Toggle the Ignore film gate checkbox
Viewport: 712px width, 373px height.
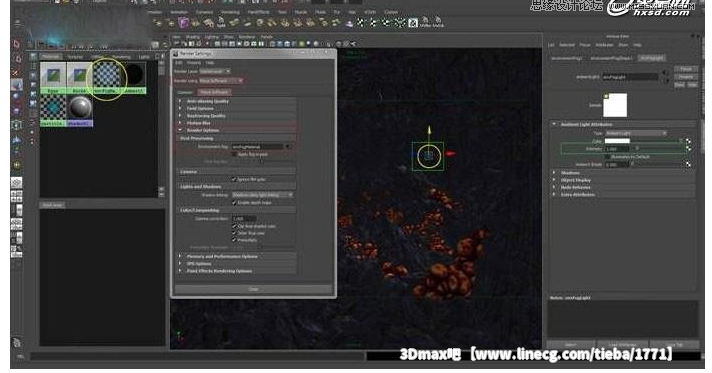[x=234, y=179]
